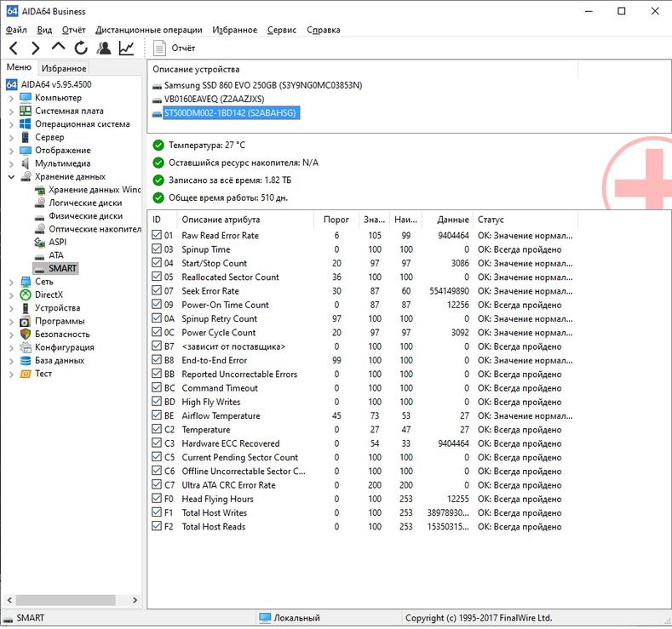Click the sidebar scroll left arrow
This screenshot has height=629, width=672.
[x=9, y=600]
